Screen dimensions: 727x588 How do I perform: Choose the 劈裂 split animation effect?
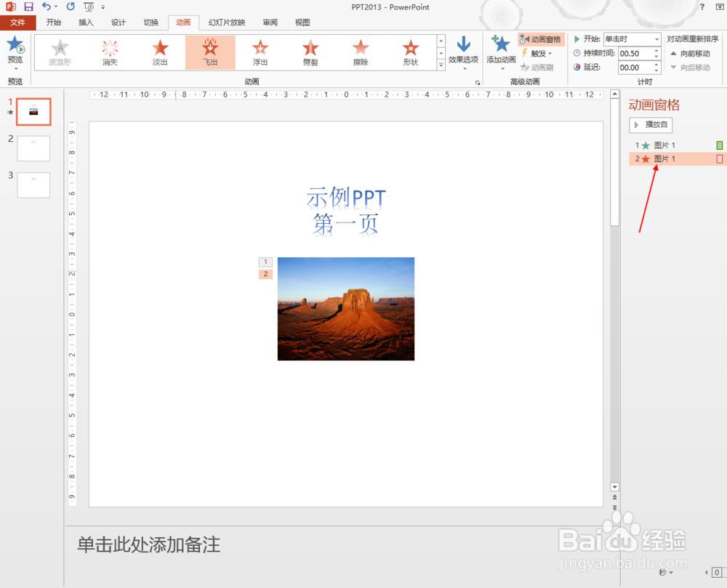point(310,52)
